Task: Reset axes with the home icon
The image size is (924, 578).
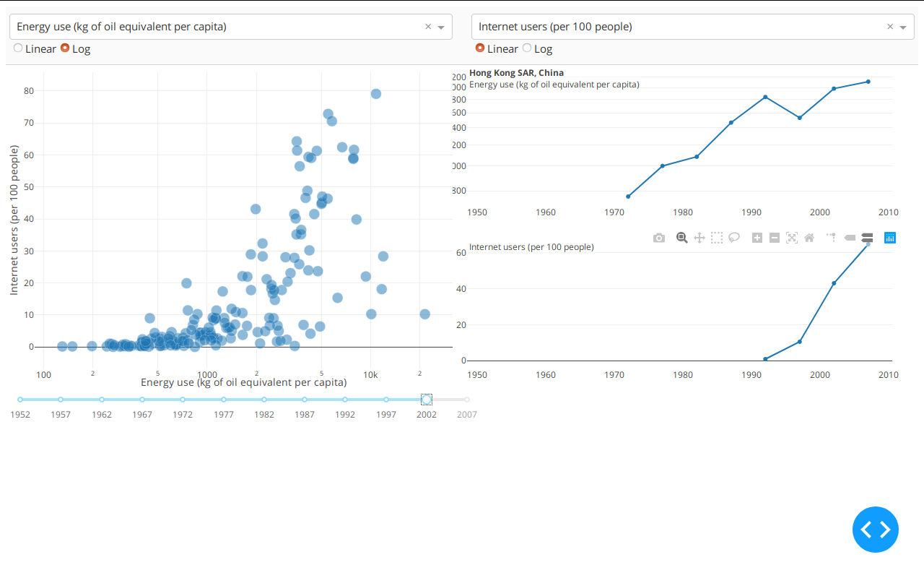Action: (x=809, y=238)
